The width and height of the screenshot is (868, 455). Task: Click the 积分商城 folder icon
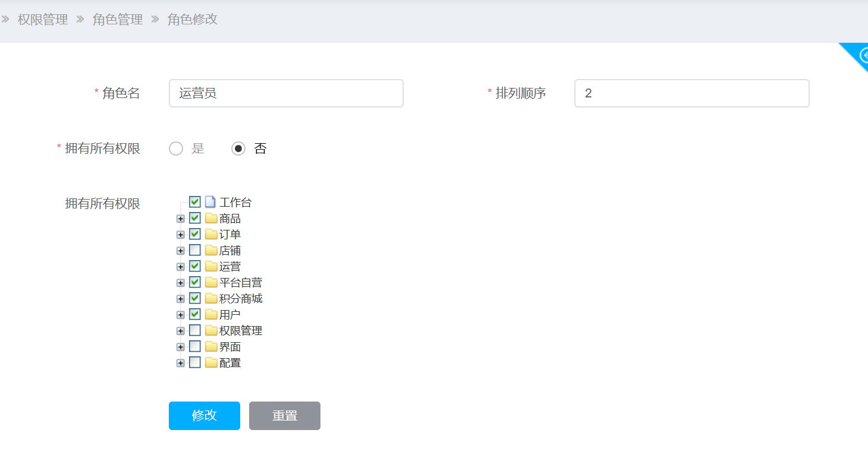pos(211,298)
